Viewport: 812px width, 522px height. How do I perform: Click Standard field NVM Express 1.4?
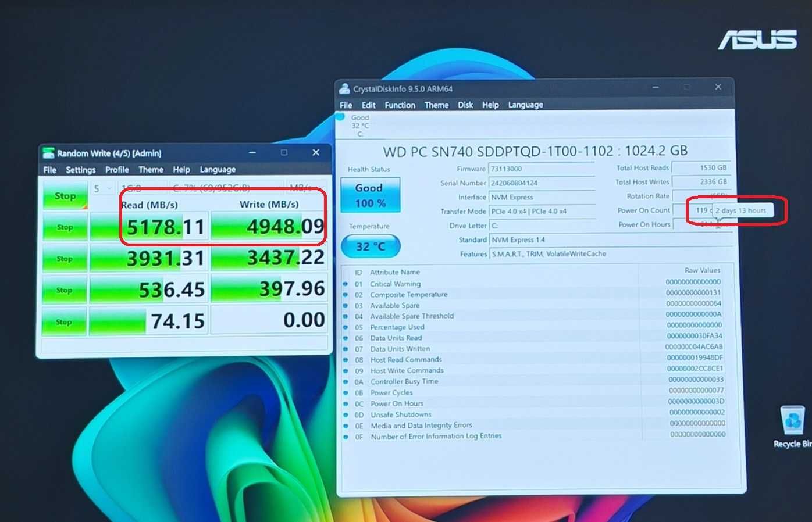610,240
